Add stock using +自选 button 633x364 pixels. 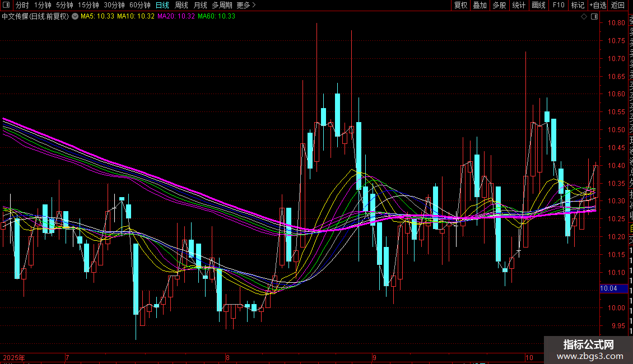click(597, 6)
